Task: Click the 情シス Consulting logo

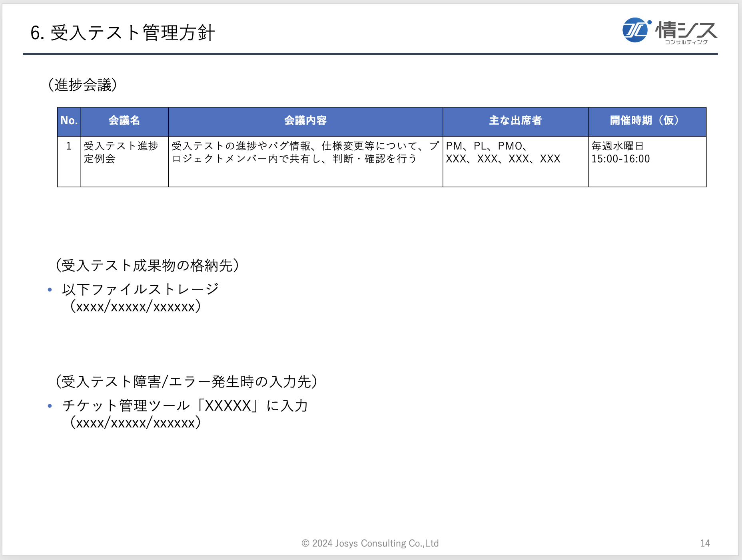Action: pyautogui.click(x=670, y=31)
